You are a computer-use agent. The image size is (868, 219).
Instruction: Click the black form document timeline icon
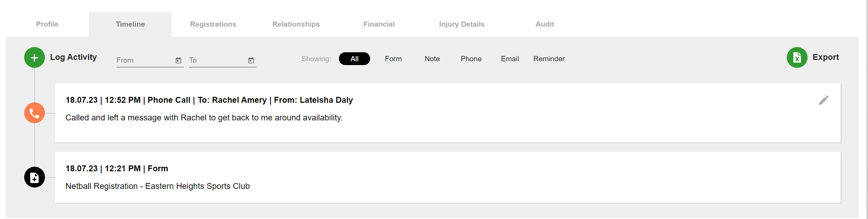point(35,177)
